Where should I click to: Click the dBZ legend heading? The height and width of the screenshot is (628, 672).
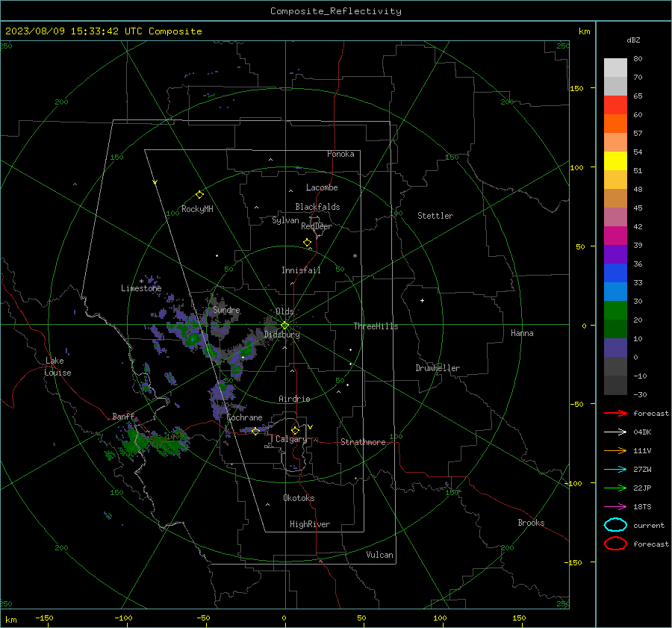coord(633,40)
